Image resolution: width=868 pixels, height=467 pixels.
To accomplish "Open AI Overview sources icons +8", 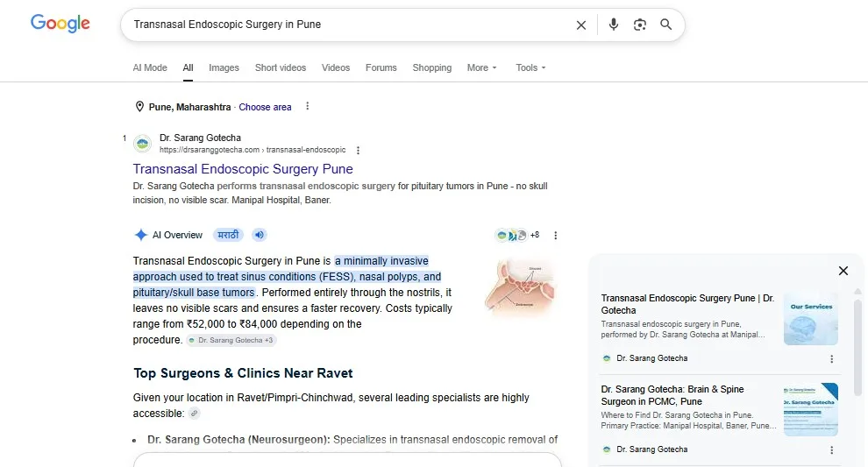I will [x=517, y=235].
